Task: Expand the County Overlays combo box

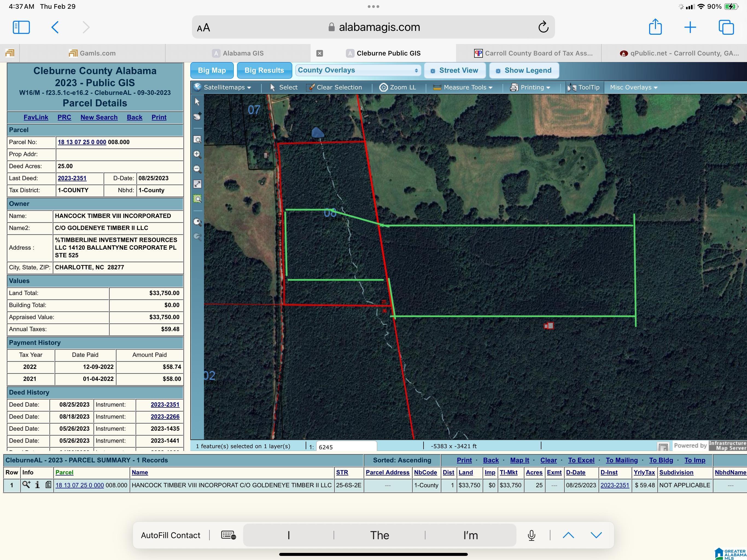Action: (358, 70)
